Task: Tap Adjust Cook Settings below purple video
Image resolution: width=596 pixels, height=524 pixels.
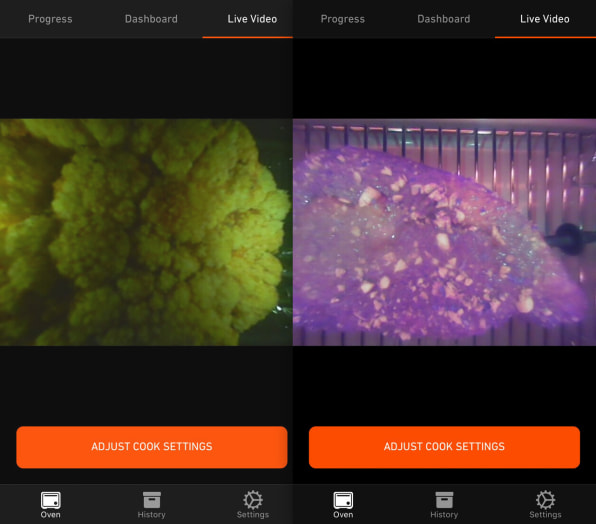Action: click(x=444, y=447)
